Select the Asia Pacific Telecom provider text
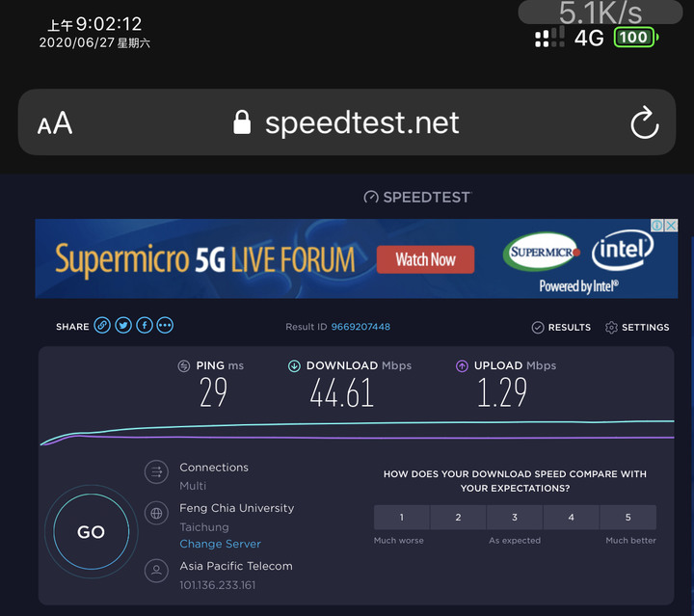Image resolution: width=694 pixels, height=616 pixels. click(x=236, y=566)
